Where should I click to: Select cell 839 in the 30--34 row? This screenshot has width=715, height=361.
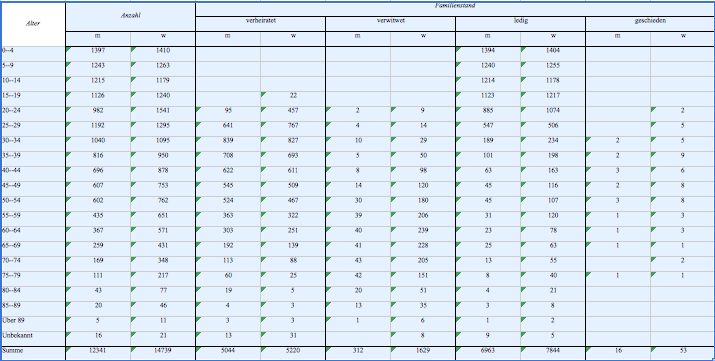(228, 144)
